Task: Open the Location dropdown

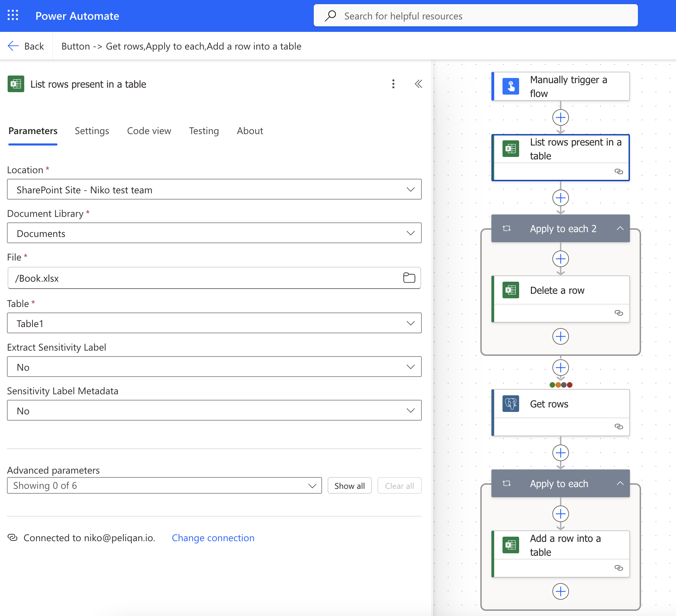Action: coord(214,189)
